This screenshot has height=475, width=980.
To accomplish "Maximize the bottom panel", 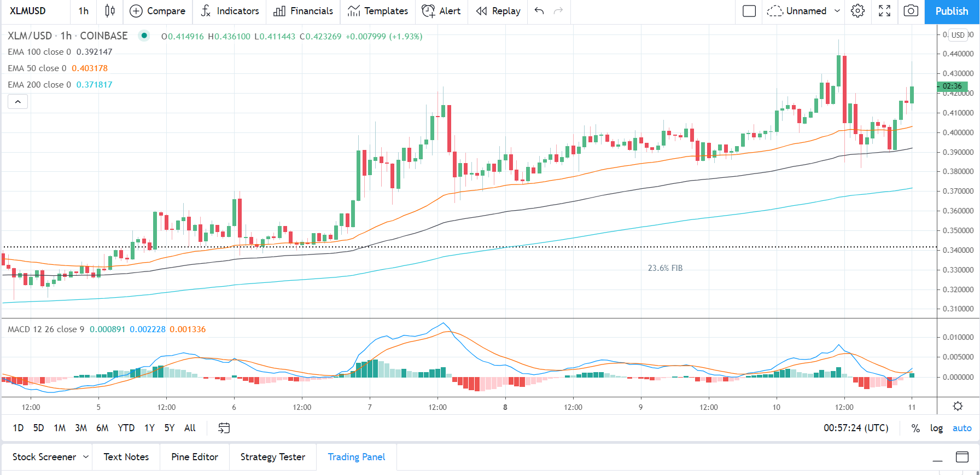I will [x=962, y=457].
